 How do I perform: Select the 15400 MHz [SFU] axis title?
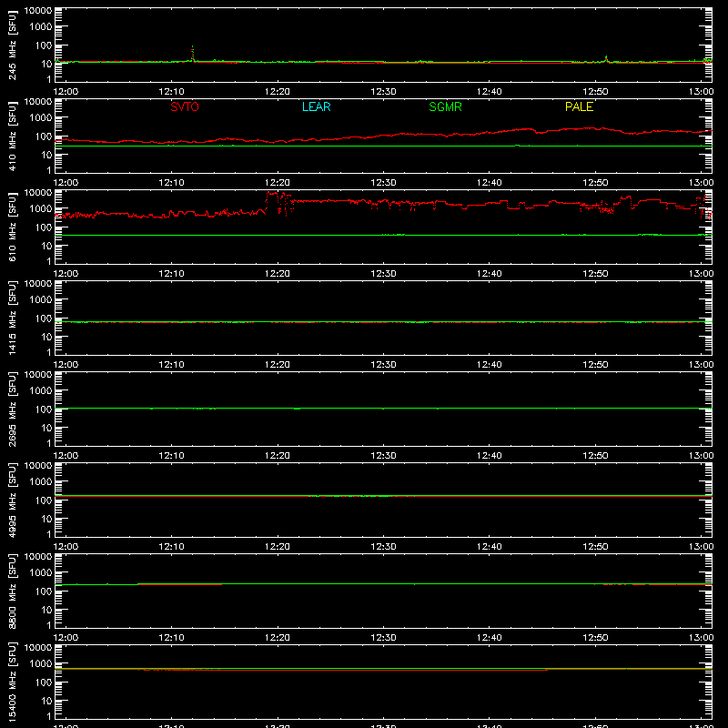[x=12, y=682]
